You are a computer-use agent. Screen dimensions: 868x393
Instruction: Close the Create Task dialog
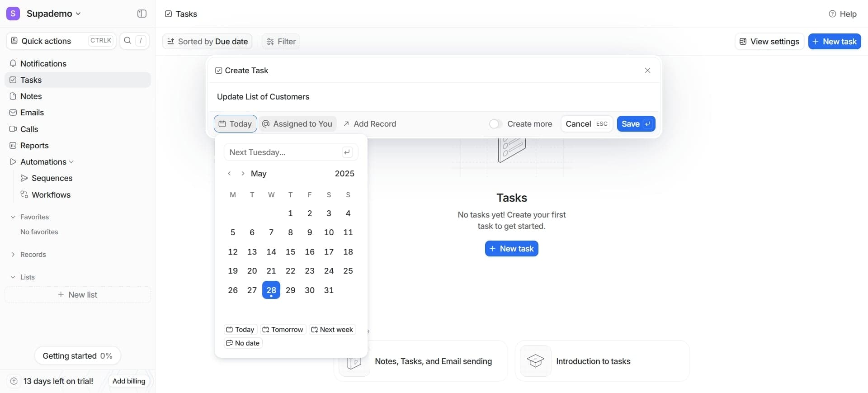[647, 71]
